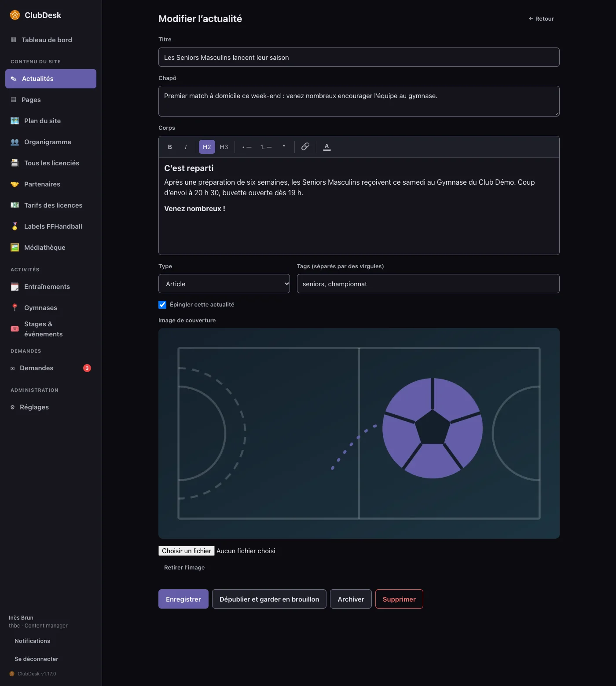
Task: Delete the article with Supprimer
Action: [399, 599]
